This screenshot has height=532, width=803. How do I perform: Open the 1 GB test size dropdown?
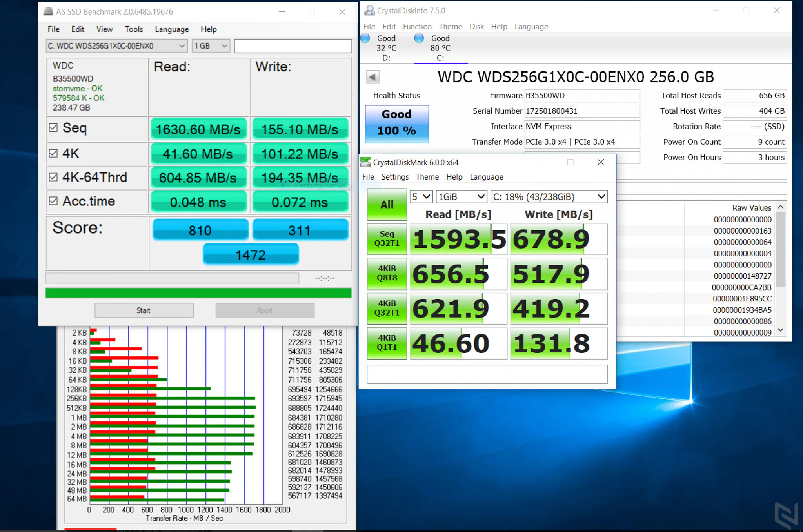point(211,46)
